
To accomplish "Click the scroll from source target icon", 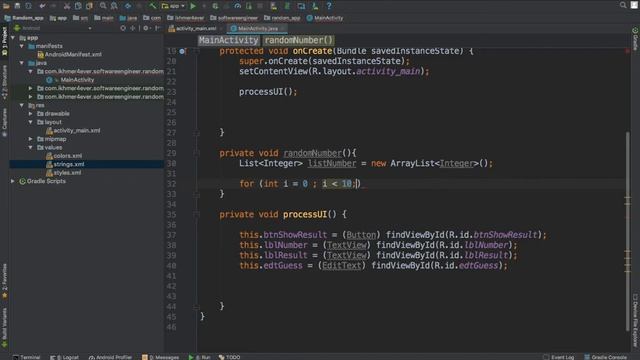I will 123,28.
